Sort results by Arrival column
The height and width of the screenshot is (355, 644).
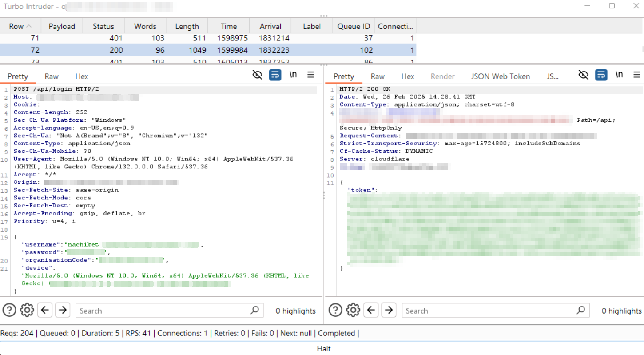pyautogui.click(x=270, y=26)
